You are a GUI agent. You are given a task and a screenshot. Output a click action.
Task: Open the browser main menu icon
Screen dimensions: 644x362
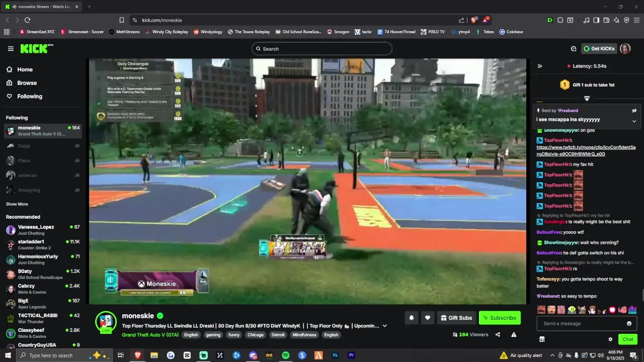pyautogui.click(x=636, y=20)
